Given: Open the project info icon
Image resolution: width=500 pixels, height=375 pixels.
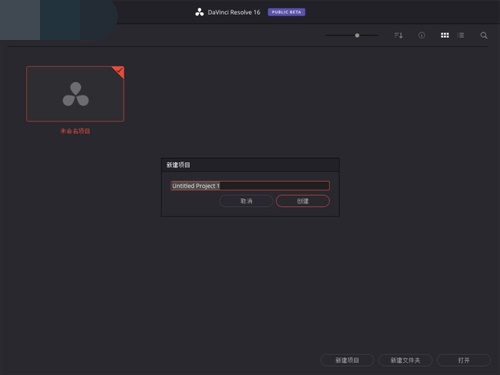Looking at the screenshot, I should coord(422,35).
